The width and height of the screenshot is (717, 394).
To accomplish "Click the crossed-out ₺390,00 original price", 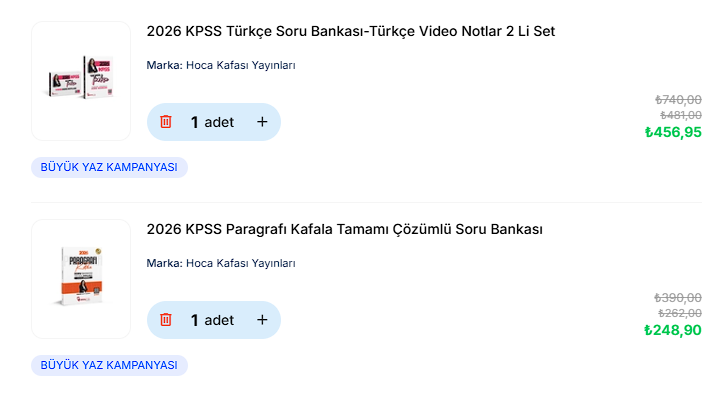I will (678, 298).
